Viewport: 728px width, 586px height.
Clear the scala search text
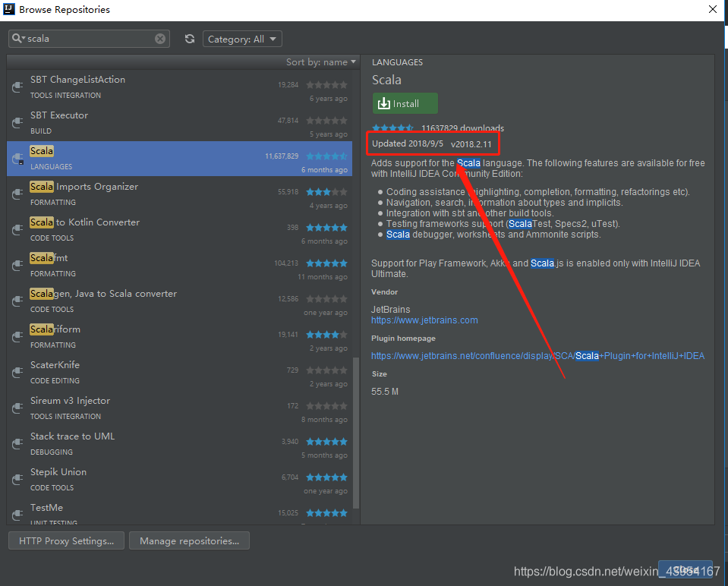(x=160, y=39)
